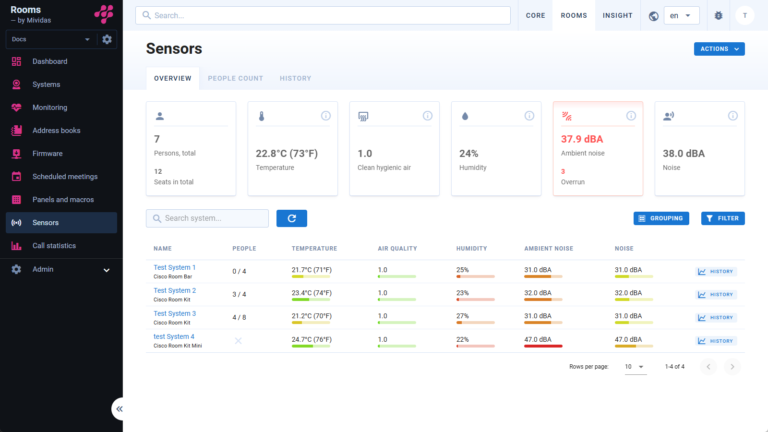Image resolution: width=768 pixels, height=432 pixels.
Task: Open the Address books icon
Action: click(16, 130)
